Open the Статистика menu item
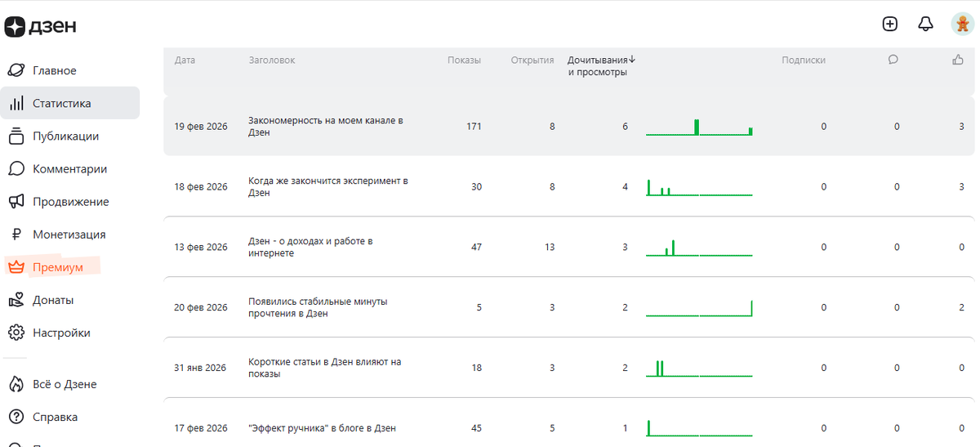 (62, 104)
